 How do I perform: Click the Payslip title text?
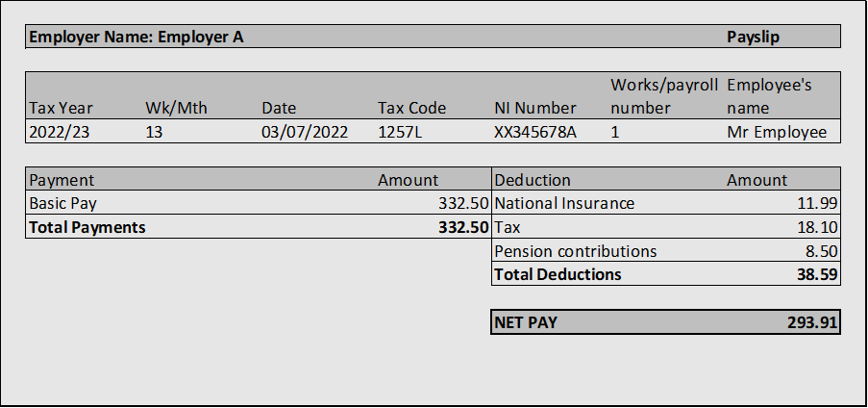pos(753,37)
